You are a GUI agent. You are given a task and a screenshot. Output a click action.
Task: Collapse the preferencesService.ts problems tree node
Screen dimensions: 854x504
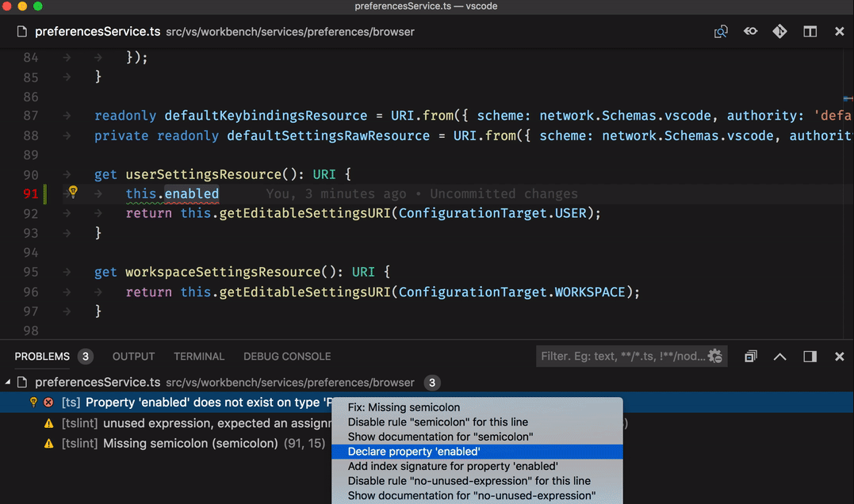[8, 383]
